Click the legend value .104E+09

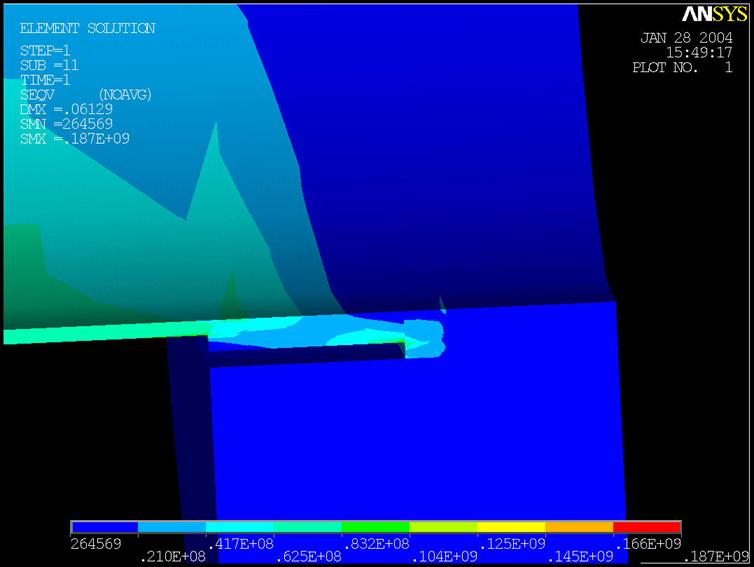(x=444, y=557)
